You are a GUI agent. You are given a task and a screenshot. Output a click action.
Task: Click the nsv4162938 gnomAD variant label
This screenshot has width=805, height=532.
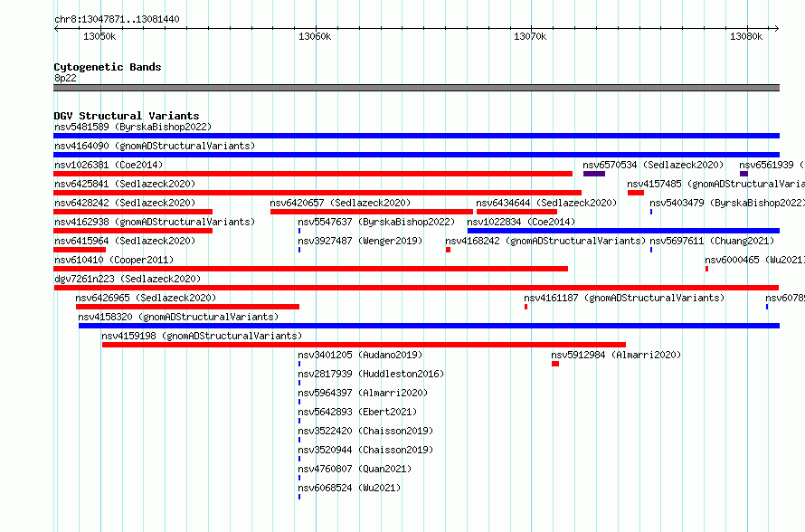pos(155,222)
